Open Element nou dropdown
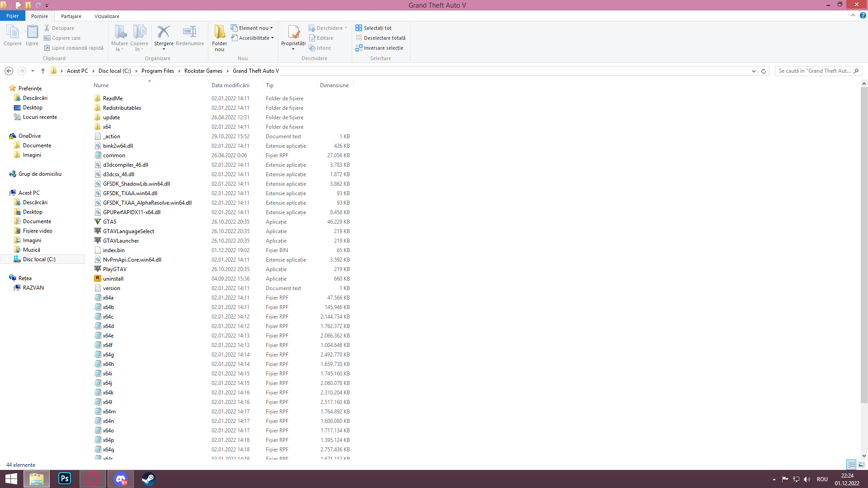868x488 pixels. [252, 28]
